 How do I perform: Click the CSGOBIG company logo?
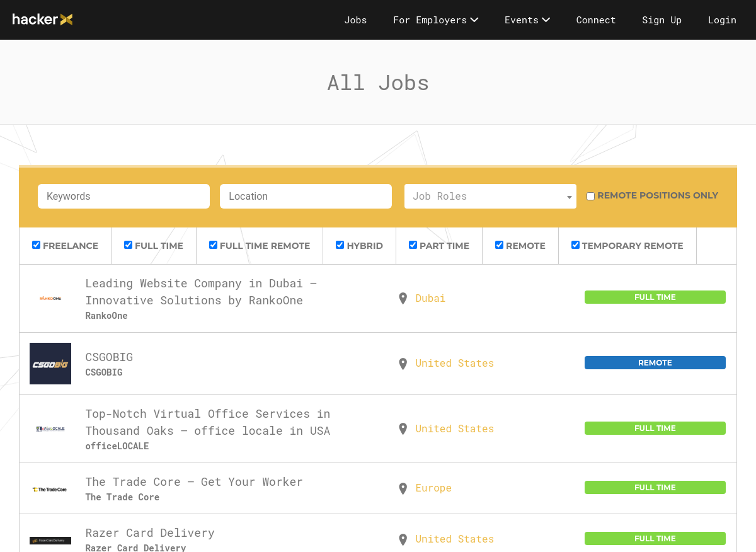[50, 364]
